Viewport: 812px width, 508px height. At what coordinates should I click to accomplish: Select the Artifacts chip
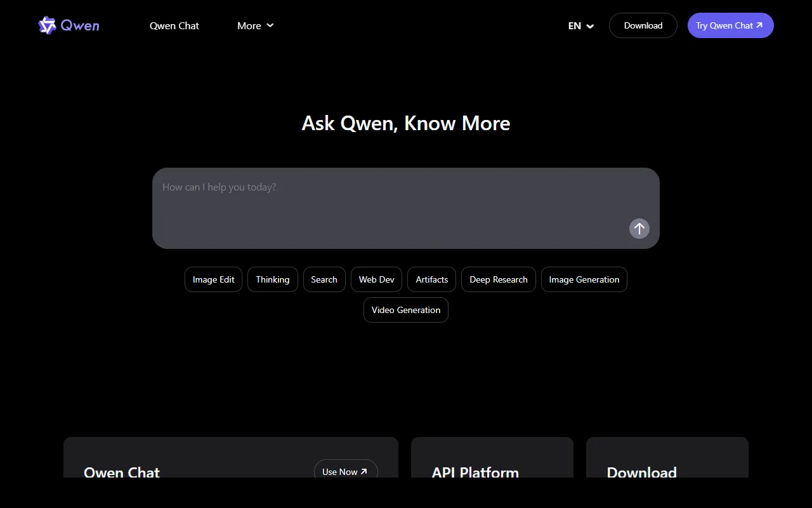[431, 279]
